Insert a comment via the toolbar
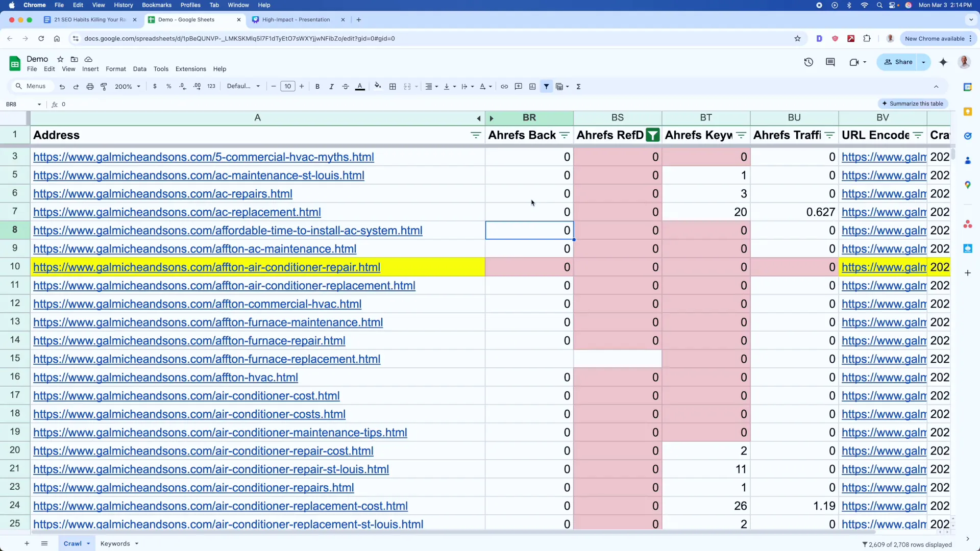980x551 pixels. click(x=519, y=86)
